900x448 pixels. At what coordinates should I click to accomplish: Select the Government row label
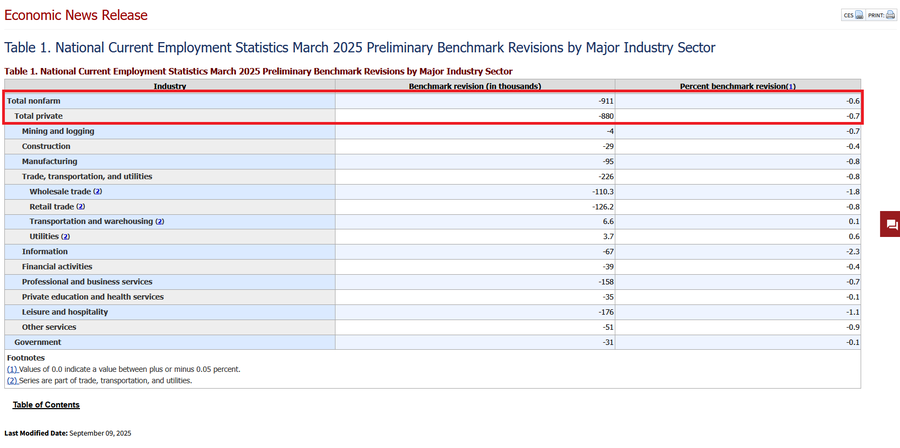(37, 342)
